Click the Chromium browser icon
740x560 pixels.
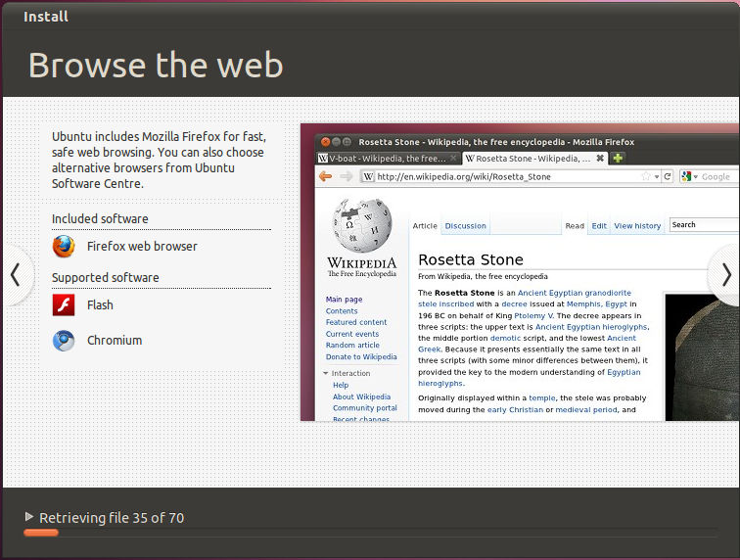pos(64,341)
